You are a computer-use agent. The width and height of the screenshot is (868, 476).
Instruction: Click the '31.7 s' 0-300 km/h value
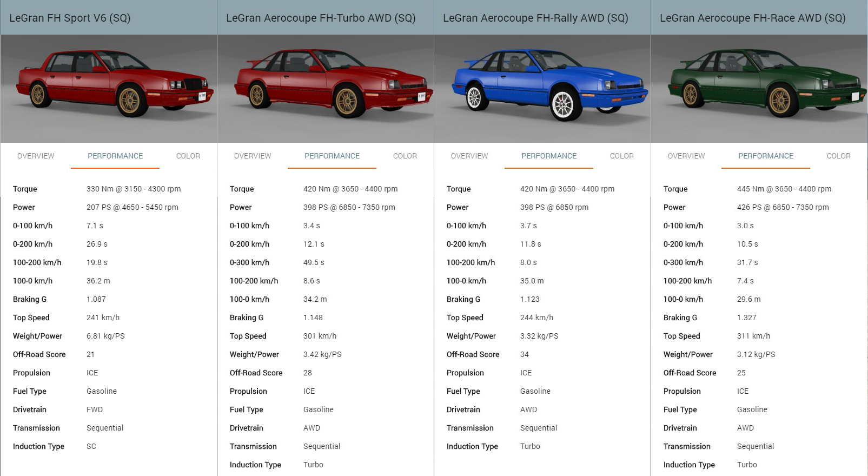tap(747, 262)
